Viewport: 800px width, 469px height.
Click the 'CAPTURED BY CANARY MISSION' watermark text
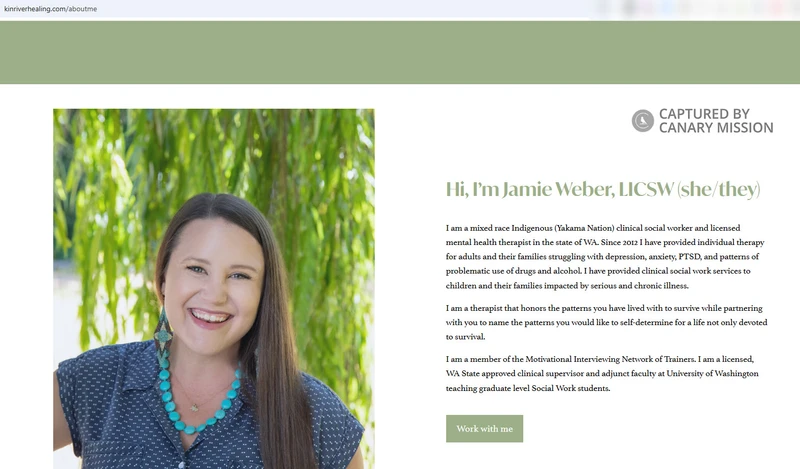(715, 121)
